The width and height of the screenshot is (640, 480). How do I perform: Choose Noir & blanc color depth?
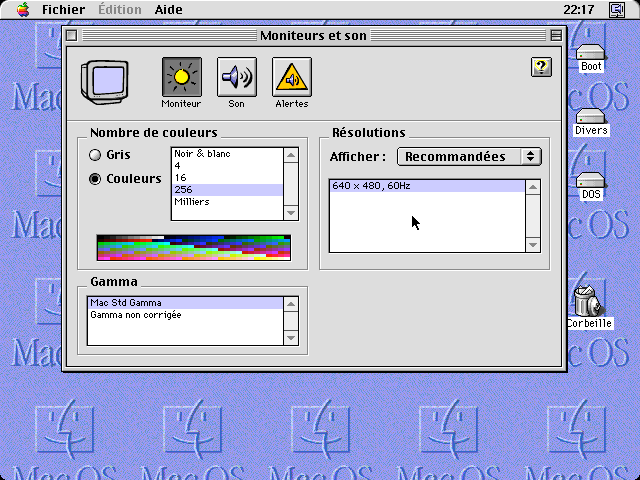[227, 154]
